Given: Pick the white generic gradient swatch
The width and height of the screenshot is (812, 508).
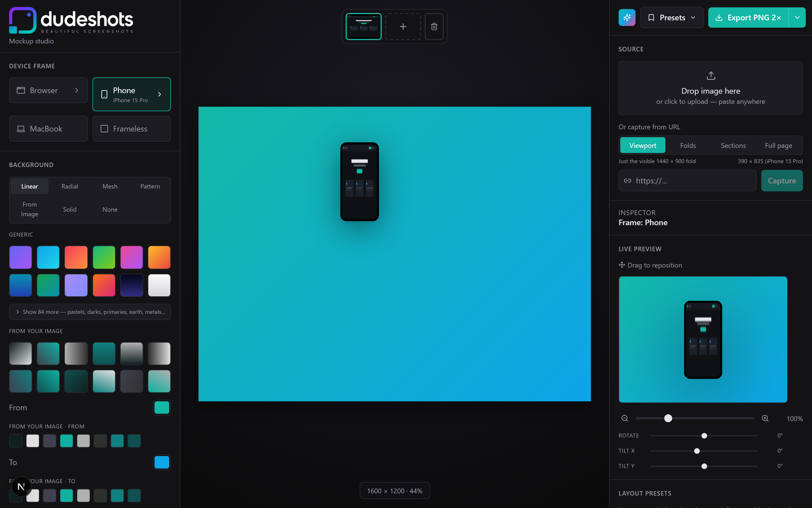Looking at the screenshot, I should [x=159, y=285].
